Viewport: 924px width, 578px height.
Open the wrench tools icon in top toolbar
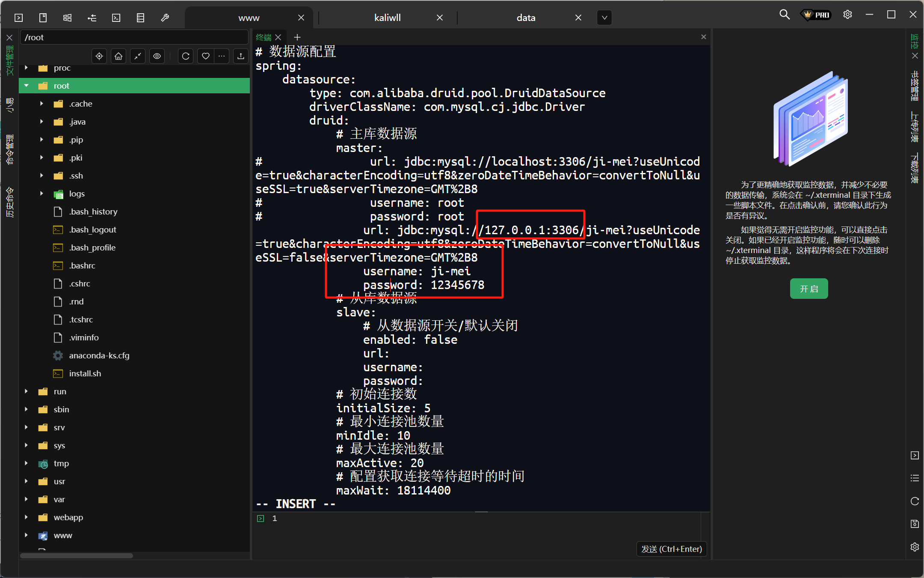click(x=165, y=18)
